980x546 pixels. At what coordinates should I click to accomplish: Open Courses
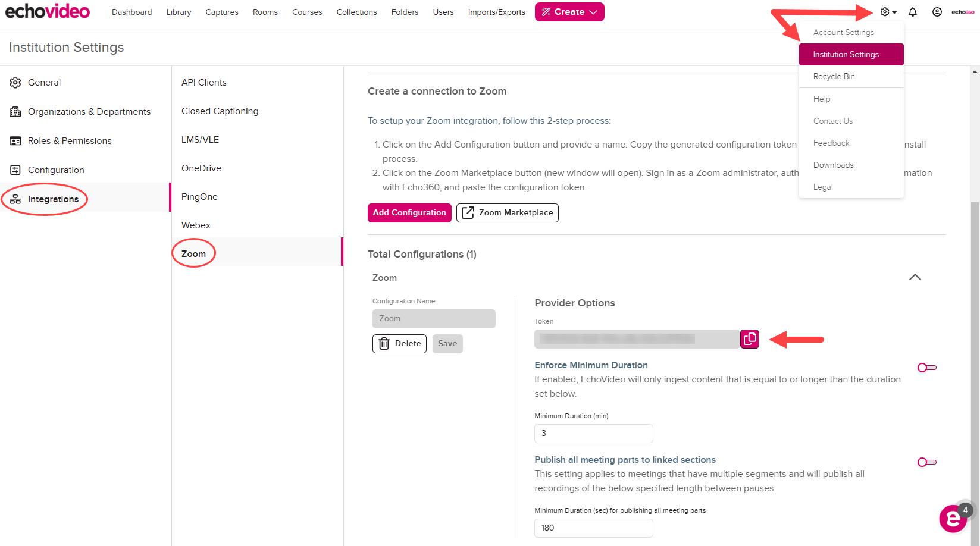(x=307, y=12)
